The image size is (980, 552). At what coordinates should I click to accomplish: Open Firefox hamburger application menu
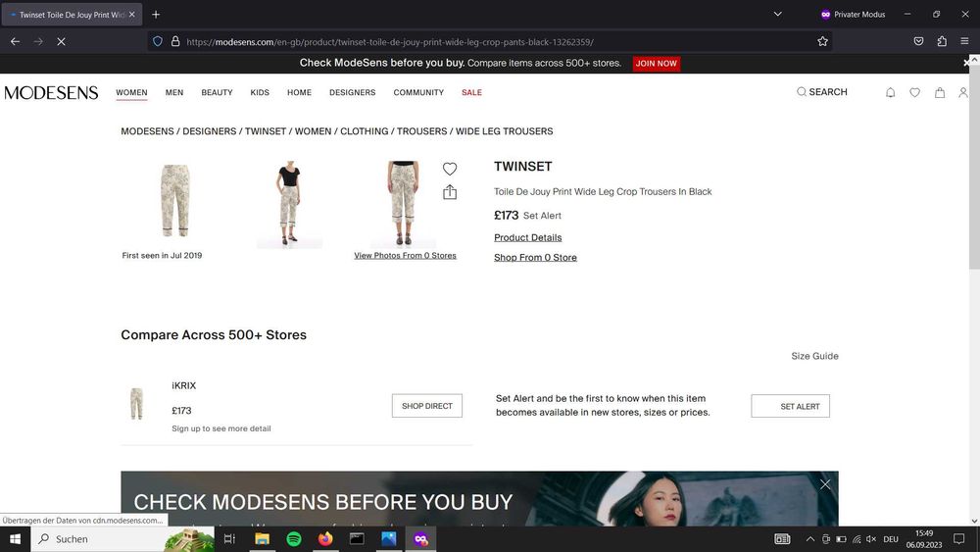[964, 41]
